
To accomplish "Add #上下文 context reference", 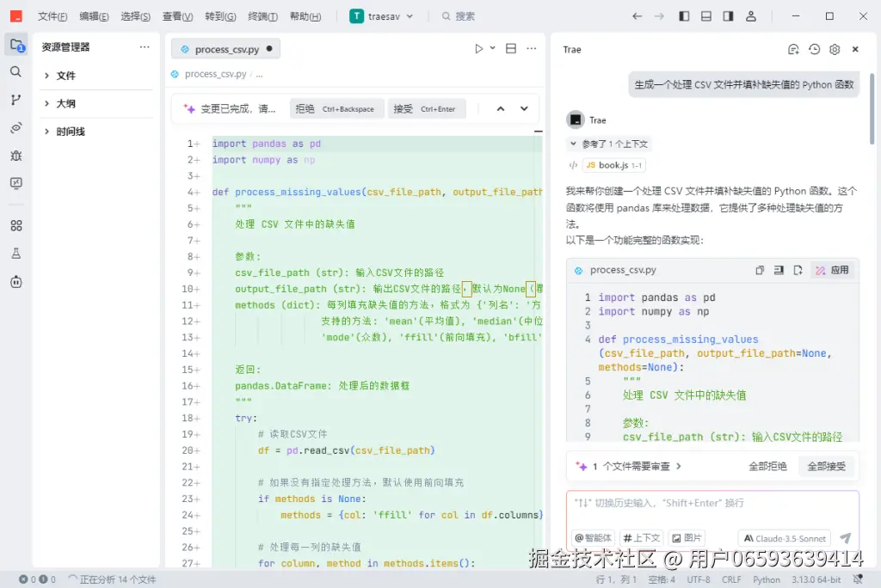I will coord(642,538).
